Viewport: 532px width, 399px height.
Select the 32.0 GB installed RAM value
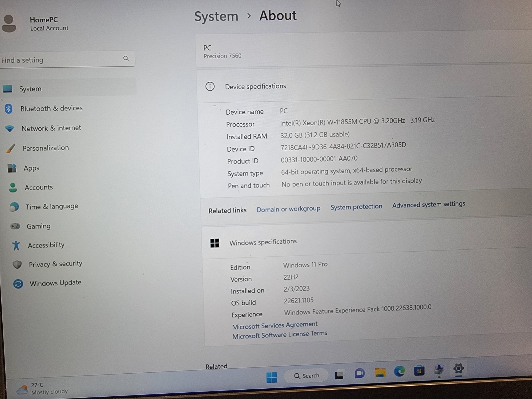click(315, 135)
